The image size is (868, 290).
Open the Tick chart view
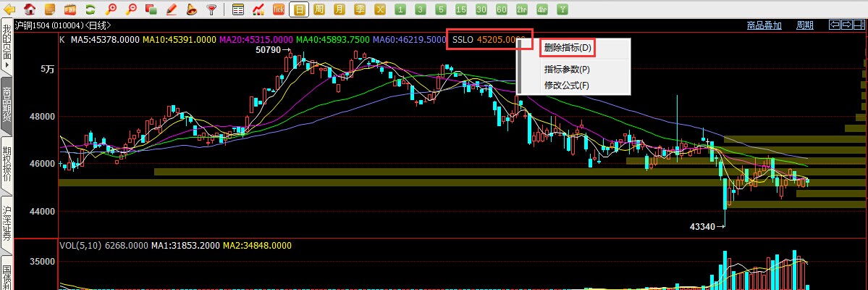point(279,9)
